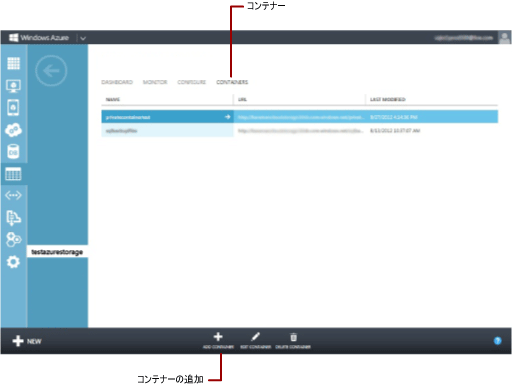
Task: Click the user avatar picture
Action: coord(505,38)
